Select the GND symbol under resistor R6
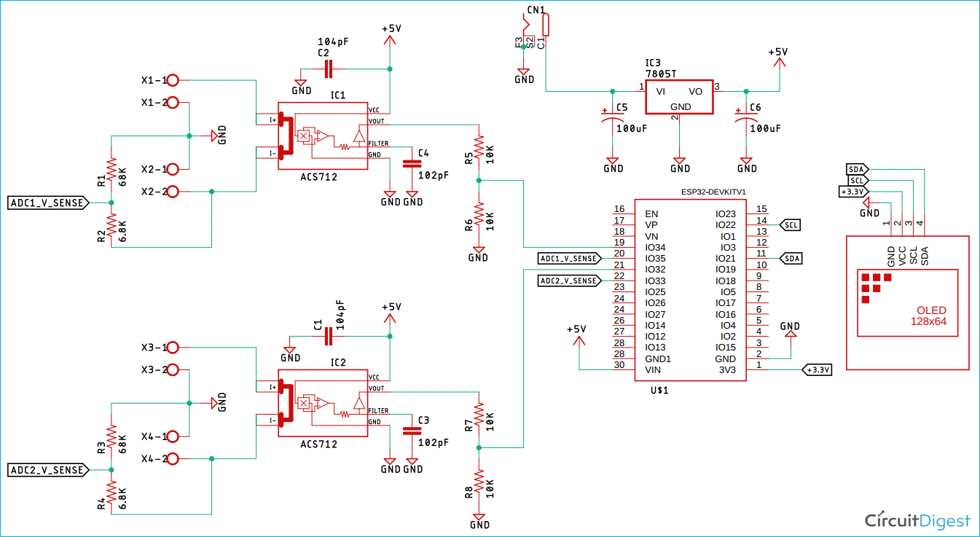Screen dimensions: 980x537 click(478, 251)
